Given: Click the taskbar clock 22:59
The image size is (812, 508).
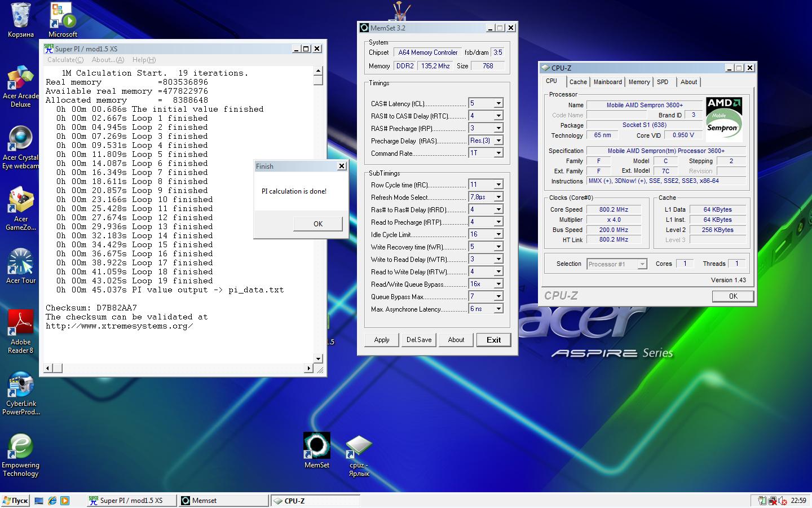Looking at the screenshot, I should click(x=798, y=501).
